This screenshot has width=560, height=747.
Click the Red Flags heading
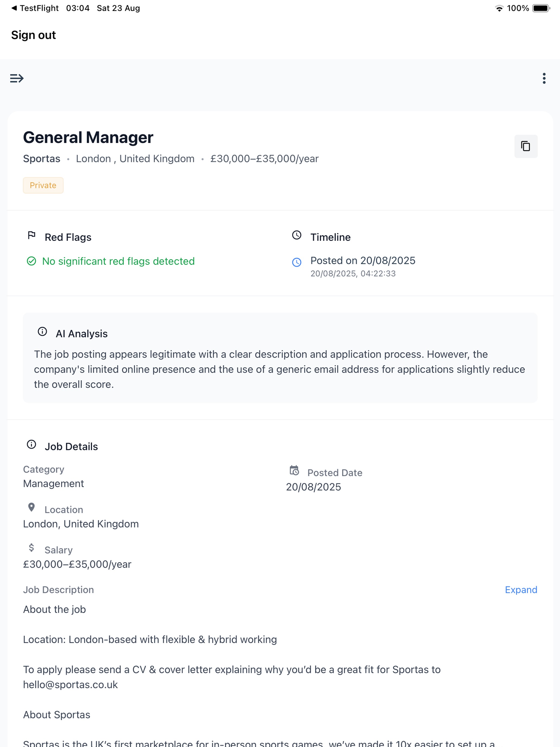coord(68,238)
